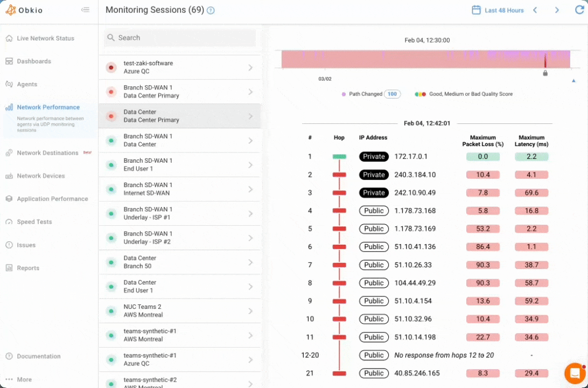Collapse graph using small blue triangle
The width and height of the screenshot is (588, 388).
(573, 81)
